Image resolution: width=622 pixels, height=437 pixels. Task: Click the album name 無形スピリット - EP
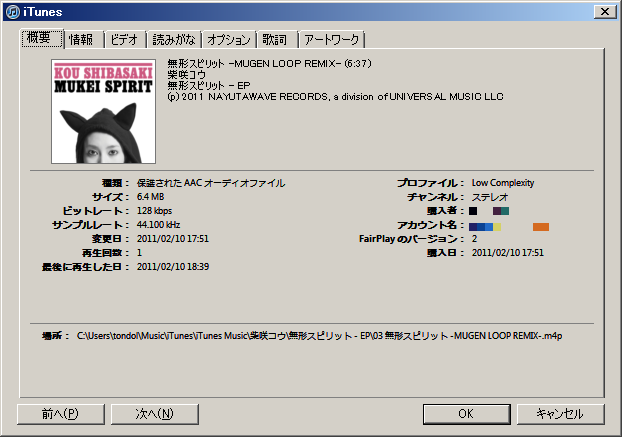(209, 86)
